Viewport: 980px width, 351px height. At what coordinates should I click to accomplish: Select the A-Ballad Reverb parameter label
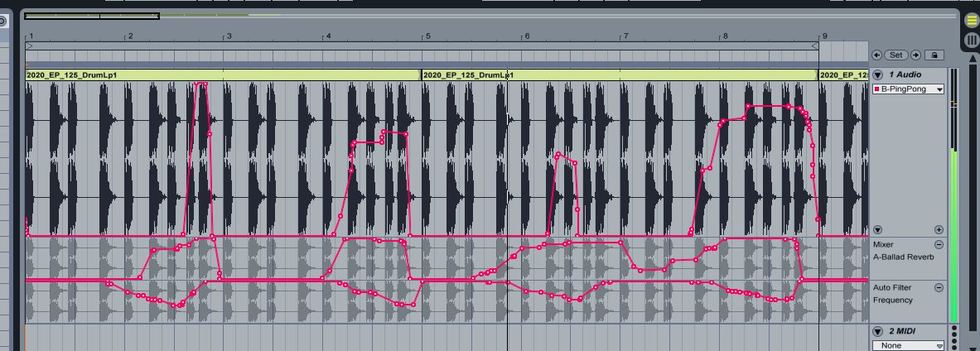tap(903, 257)
